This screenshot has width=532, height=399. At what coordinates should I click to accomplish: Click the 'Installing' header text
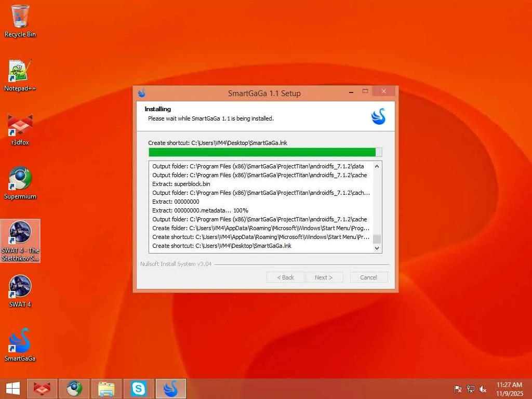click(158, 109)
